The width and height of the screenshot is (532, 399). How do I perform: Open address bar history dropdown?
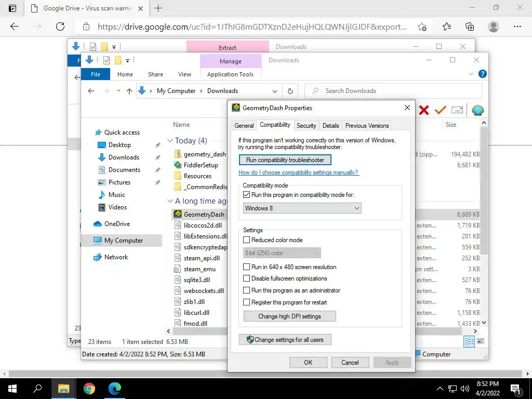275,91
